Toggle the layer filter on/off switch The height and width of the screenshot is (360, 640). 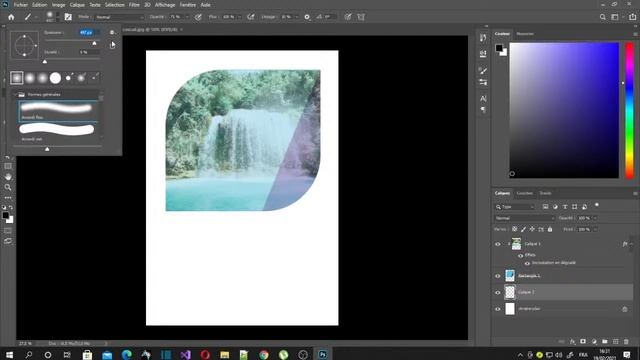click(x=597, y=205)
